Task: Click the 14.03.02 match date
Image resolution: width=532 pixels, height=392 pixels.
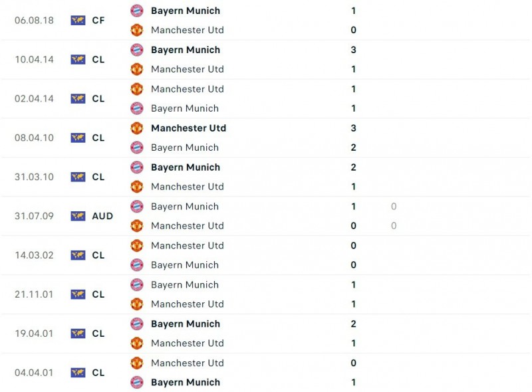Action: (35, 255)
